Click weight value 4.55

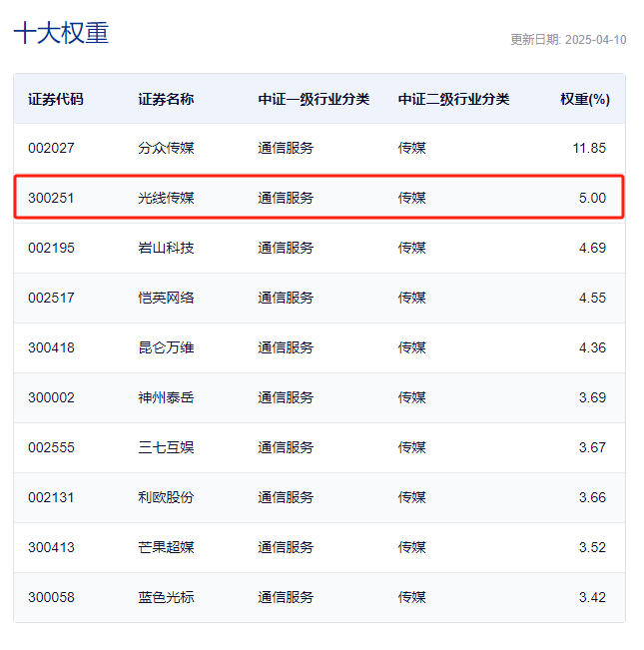(592, 298)
